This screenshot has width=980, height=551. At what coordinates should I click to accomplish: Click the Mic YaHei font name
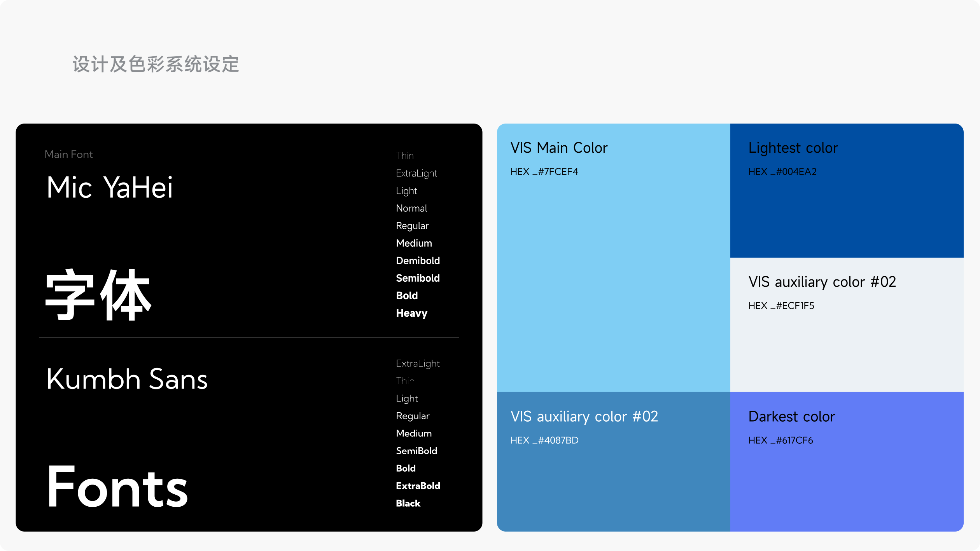tap(109, 188)
